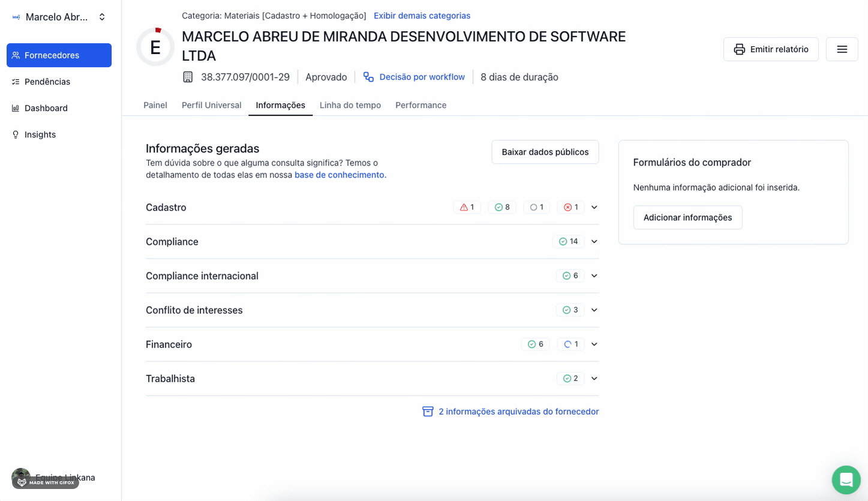The height and width of the screenshot is (501, 868).
Task: Open the Performance tab
Action: point(421,105)
